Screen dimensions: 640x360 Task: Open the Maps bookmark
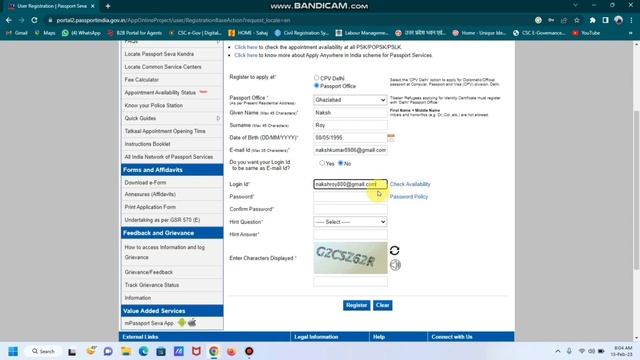45,33
